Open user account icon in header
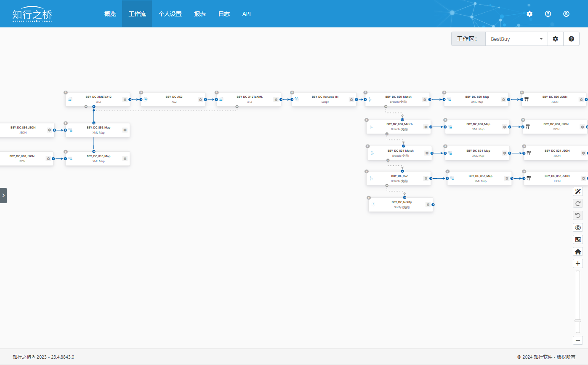 (x=566, y=14)
